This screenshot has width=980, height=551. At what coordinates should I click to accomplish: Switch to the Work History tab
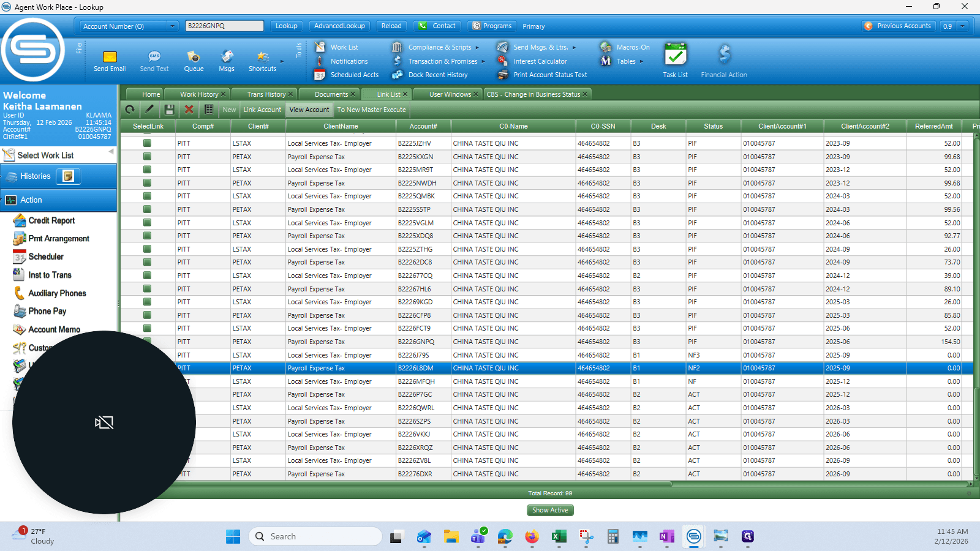tap(199, 94)
